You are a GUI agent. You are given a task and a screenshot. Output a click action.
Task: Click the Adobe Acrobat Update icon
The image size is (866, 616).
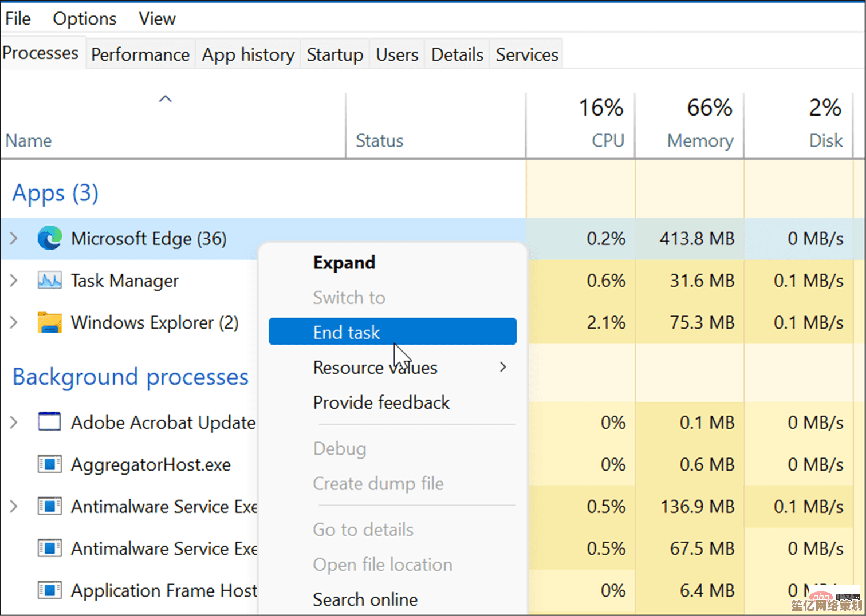50,422
